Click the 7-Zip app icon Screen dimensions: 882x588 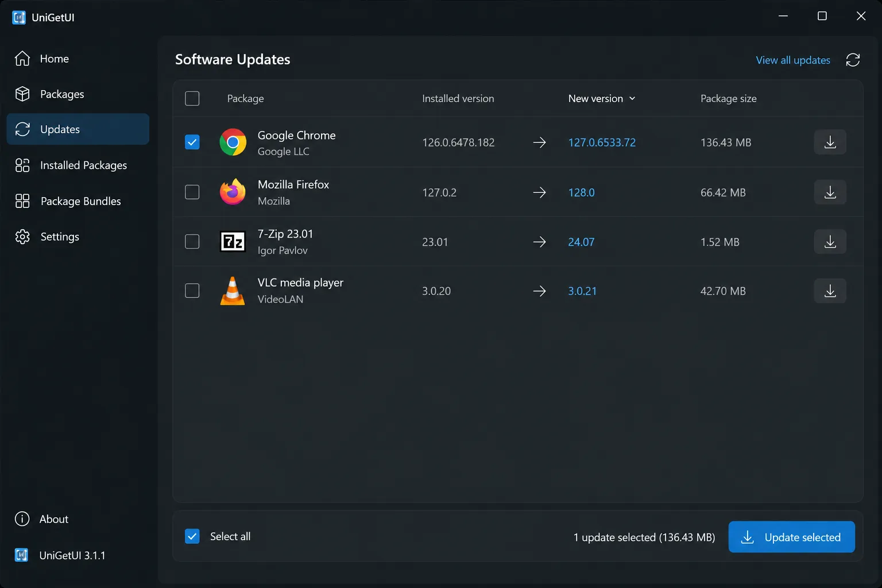[233, 241]
